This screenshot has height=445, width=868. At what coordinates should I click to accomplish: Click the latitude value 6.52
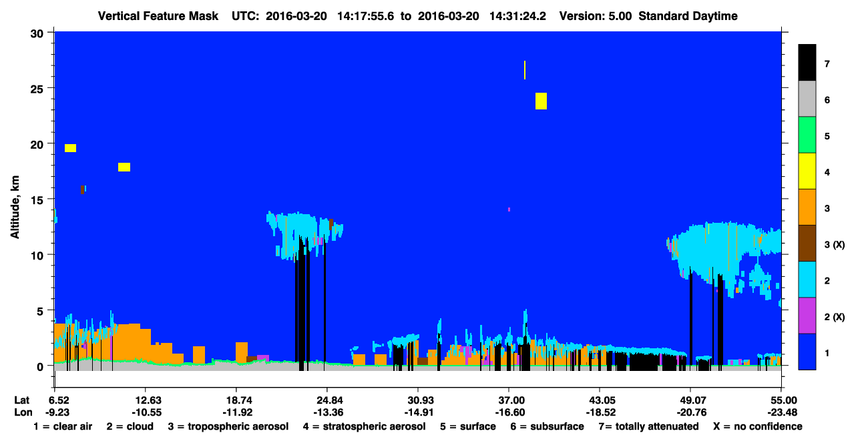[x=59, y=400]
